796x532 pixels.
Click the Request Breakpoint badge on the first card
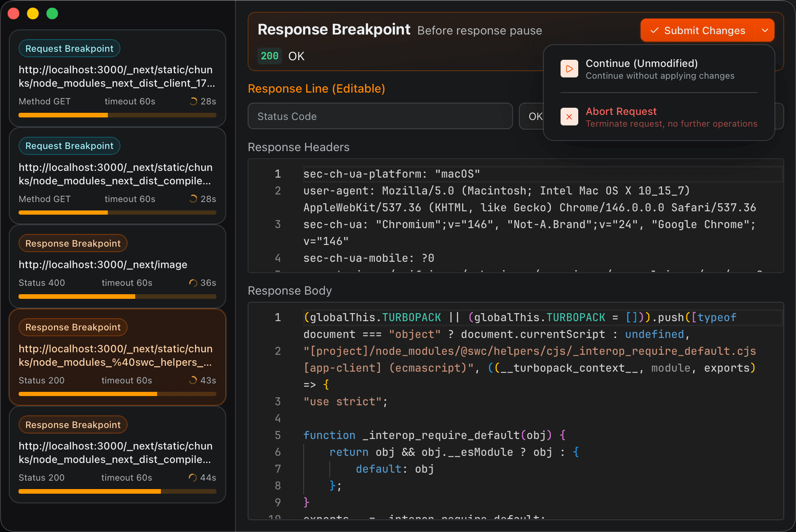69,48
